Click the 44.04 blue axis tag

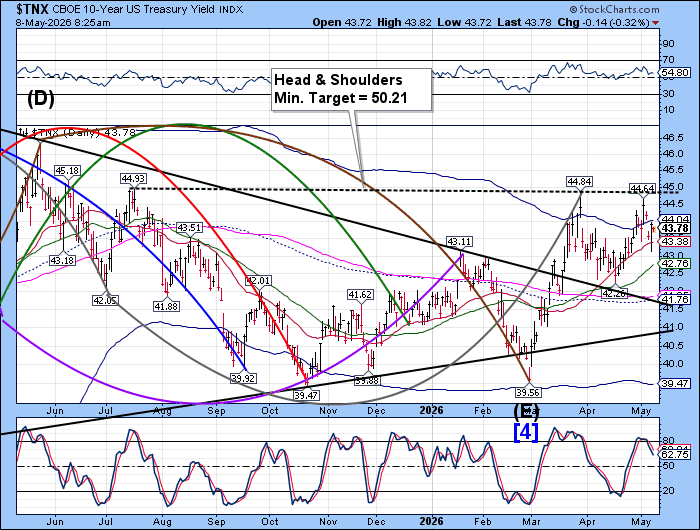pyautogui.click(x=675, y=219)
